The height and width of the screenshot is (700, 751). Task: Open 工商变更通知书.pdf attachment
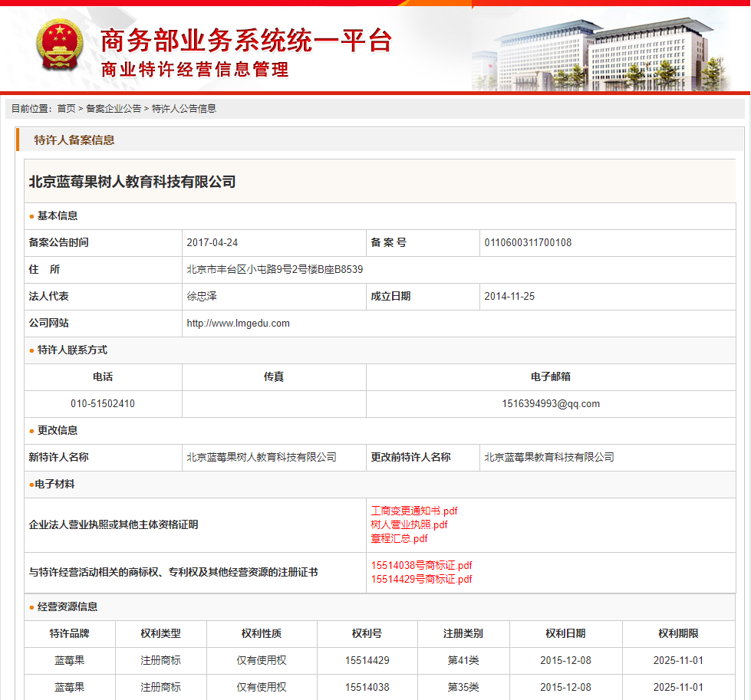tap(414, 511)
